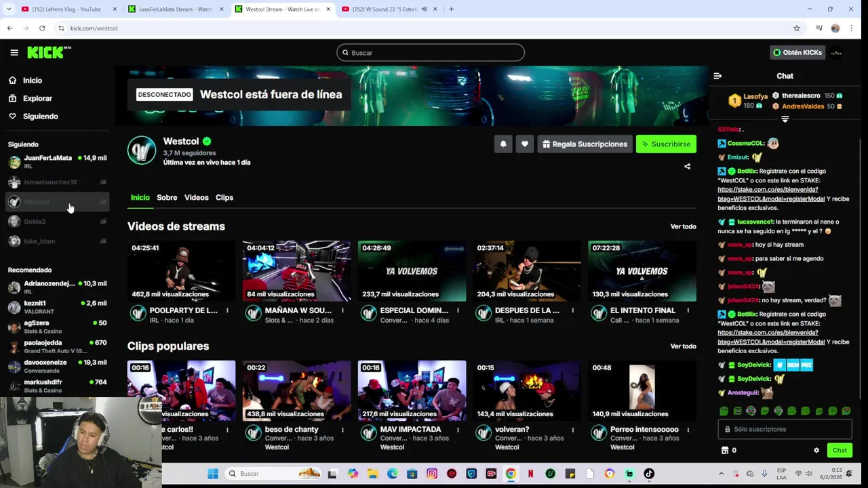
Task: Open davooxeneize recommended channel
Action: pos(57,366)
